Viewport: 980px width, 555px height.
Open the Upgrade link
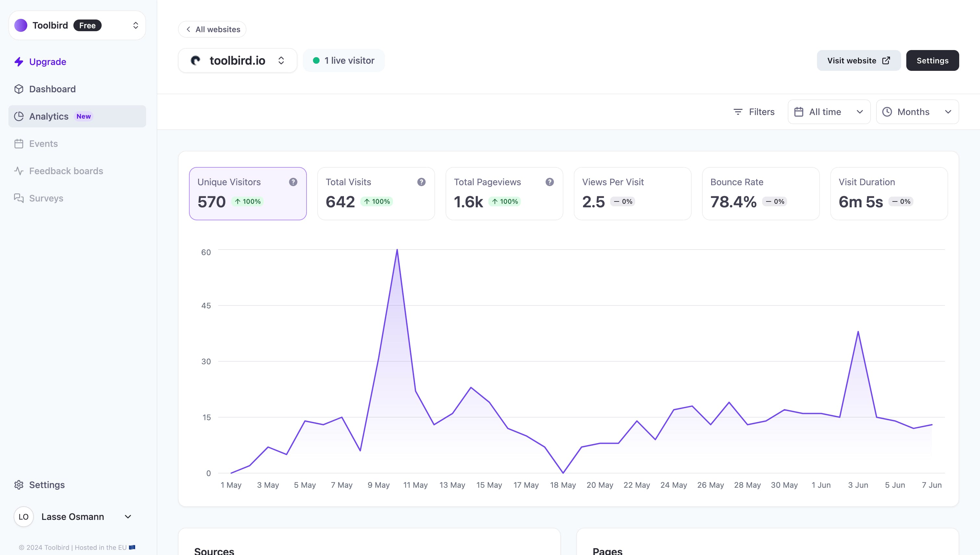click(48, 62)
